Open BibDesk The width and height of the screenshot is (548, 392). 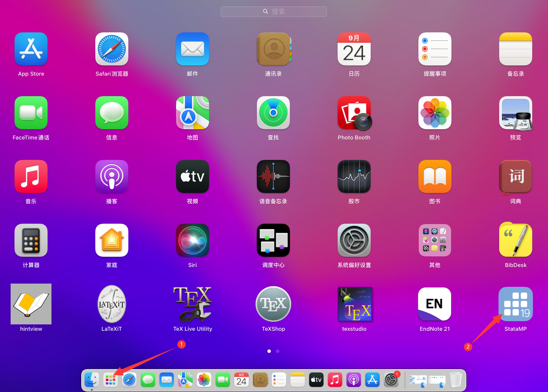(x=516, y=239)
